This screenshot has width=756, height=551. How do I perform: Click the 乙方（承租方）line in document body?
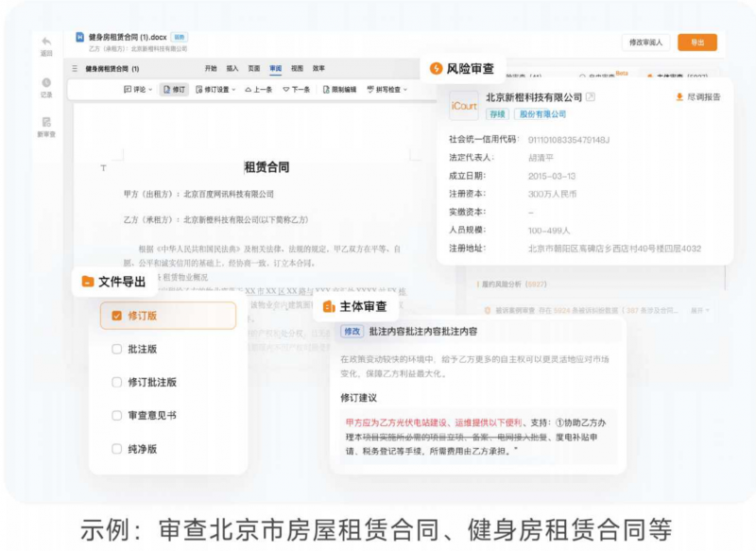coord(216,220)
